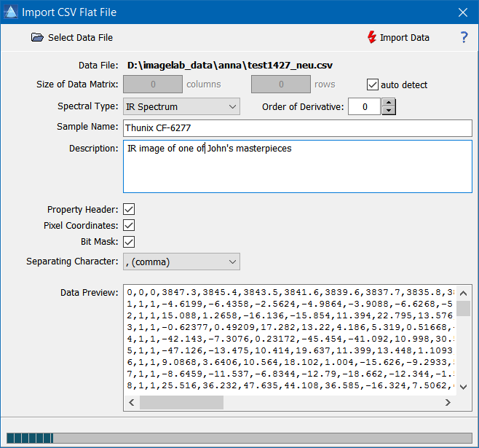
Task: Click the Order of Derivative value field
Action: coord(365,106)
